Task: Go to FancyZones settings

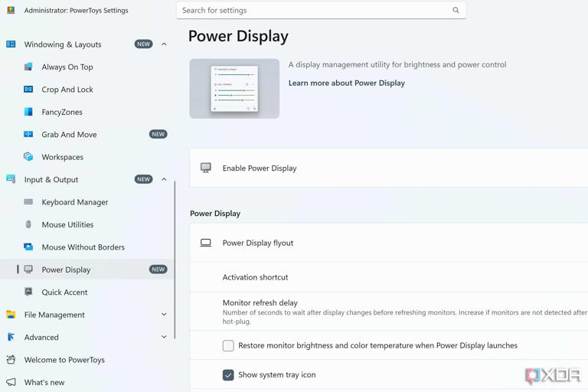Action: [x=87, y=112]
